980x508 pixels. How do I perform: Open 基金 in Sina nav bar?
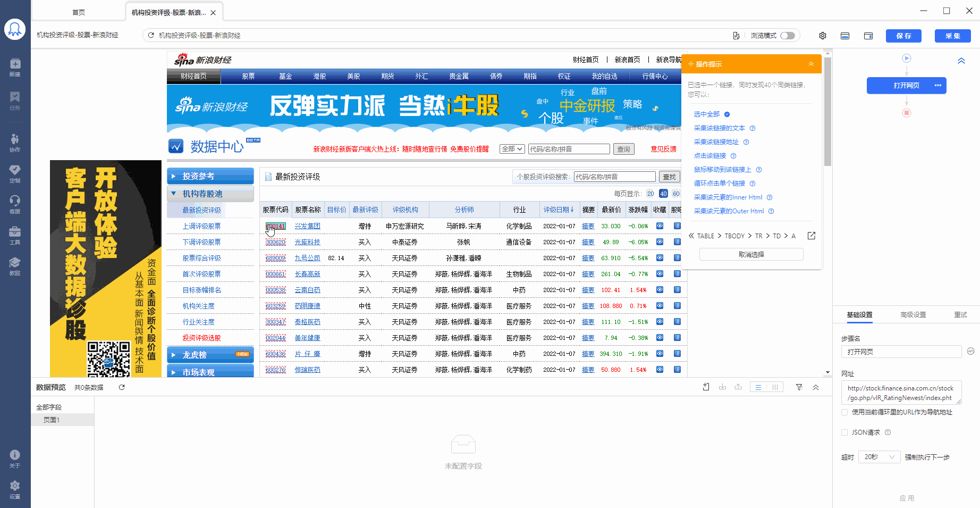click(x=285, y=77)
